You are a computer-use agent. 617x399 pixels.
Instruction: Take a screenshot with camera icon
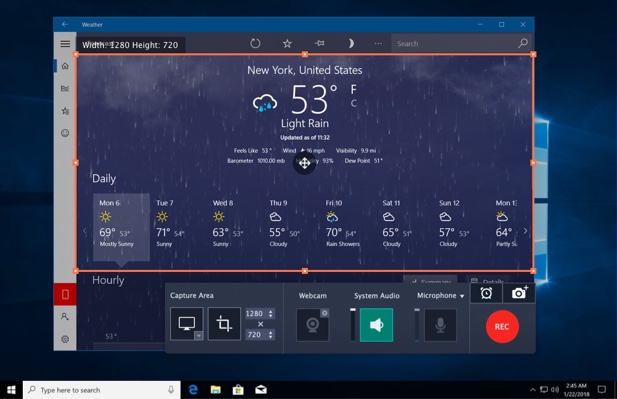(x=519, y=293)
